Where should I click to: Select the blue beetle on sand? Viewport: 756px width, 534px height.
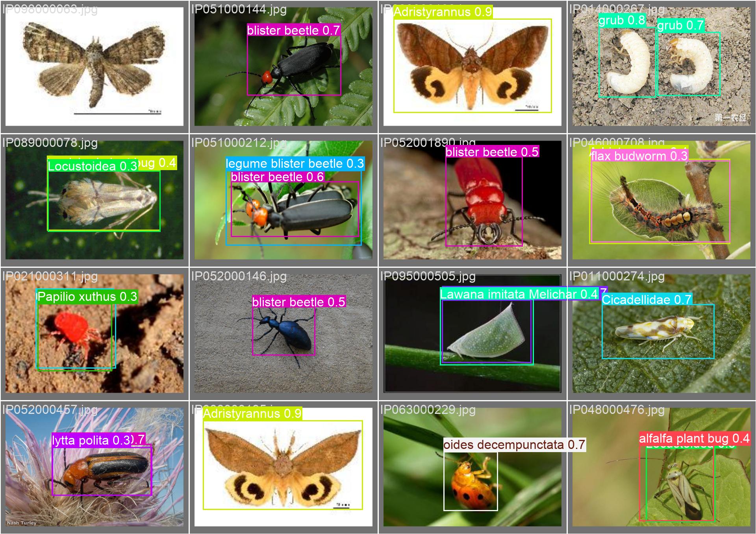[283, 332]
